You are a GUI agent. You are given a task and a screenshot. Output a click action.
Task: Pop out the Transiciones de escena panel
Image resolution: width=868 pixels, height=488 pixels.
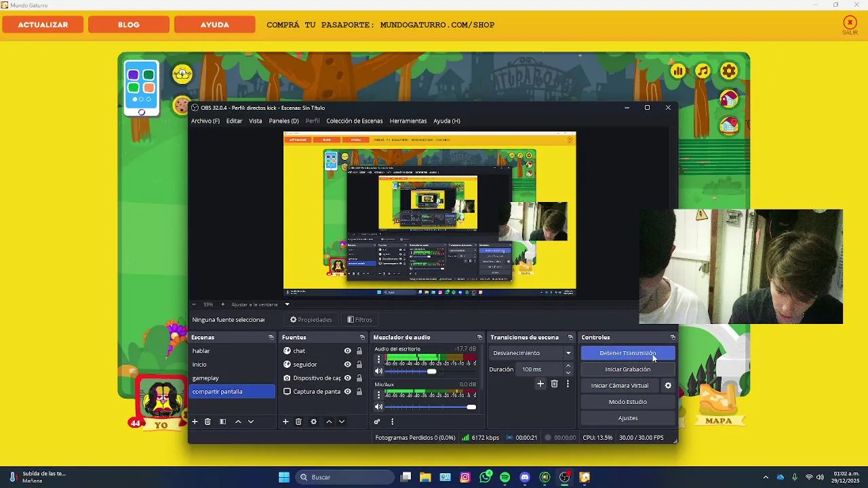coord(570,338)
